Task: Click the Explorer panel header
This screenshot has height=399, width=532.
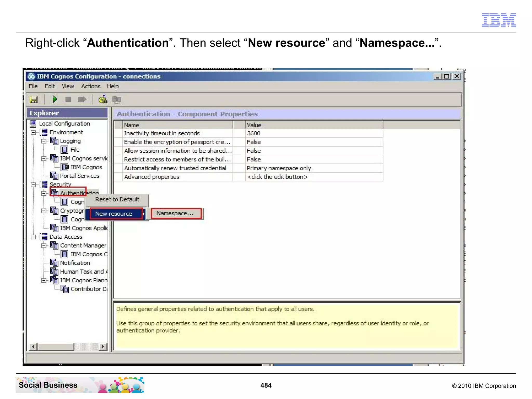Action: (x=67, y=113)
